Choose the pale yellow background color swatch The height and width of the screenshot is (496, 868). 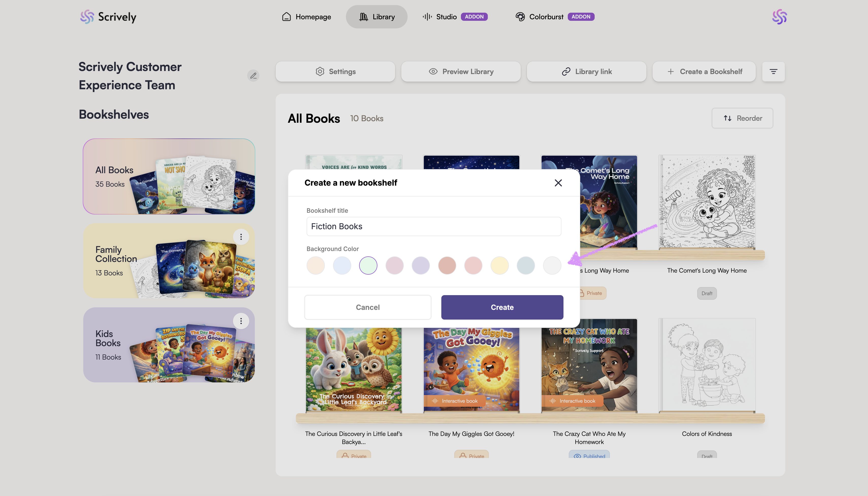click(x=499, y=265)
